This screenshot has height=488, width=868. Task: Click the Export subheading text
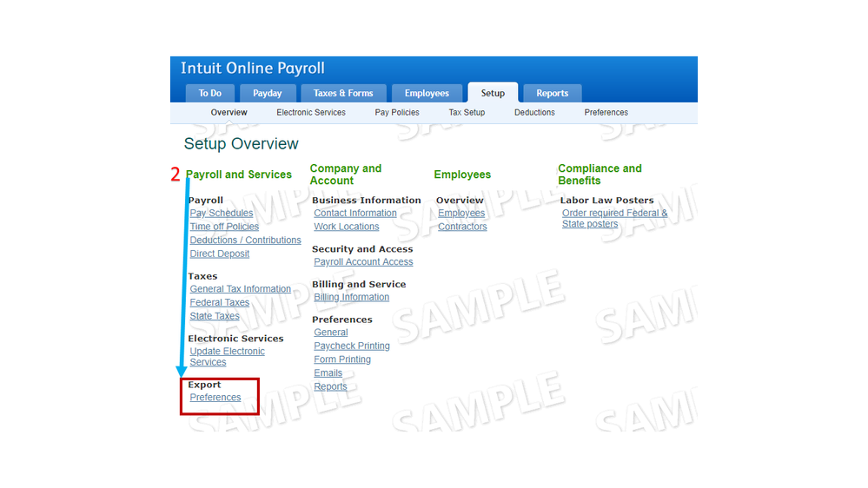point(204,385)
